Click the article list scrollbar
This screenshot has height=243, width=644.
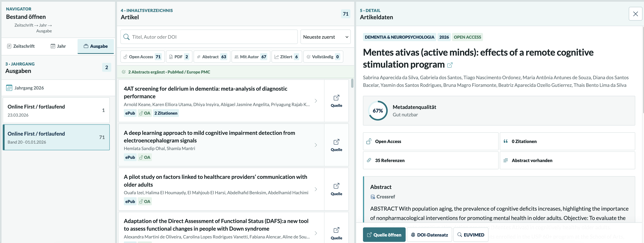352,83
